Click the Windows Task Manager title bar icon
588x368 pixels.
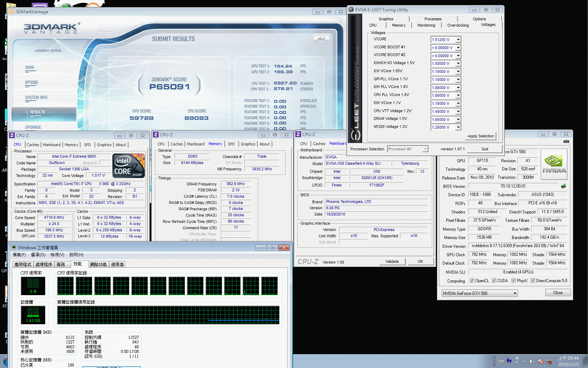14,247
